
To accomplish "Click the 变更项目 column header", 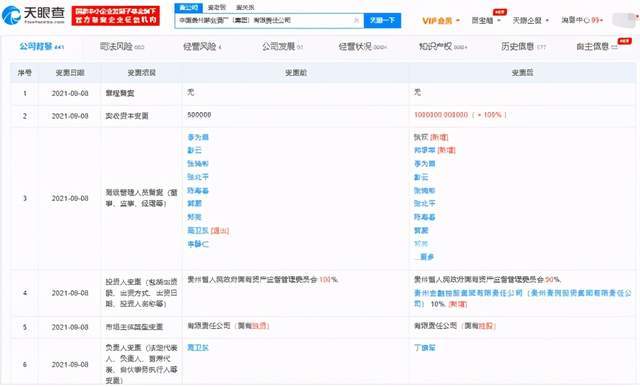I will tap(141, 73).
